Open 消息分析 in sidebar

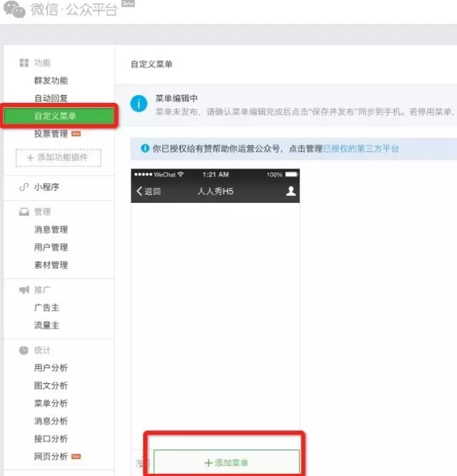51,421
